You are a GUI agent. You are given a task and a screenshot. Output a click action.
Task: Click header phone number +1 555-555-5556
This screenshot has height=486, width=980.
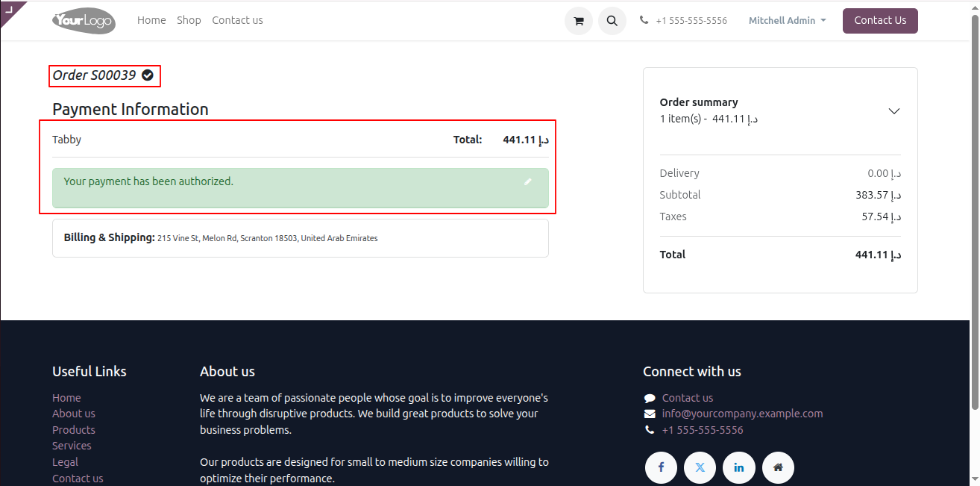pos(691,21)
